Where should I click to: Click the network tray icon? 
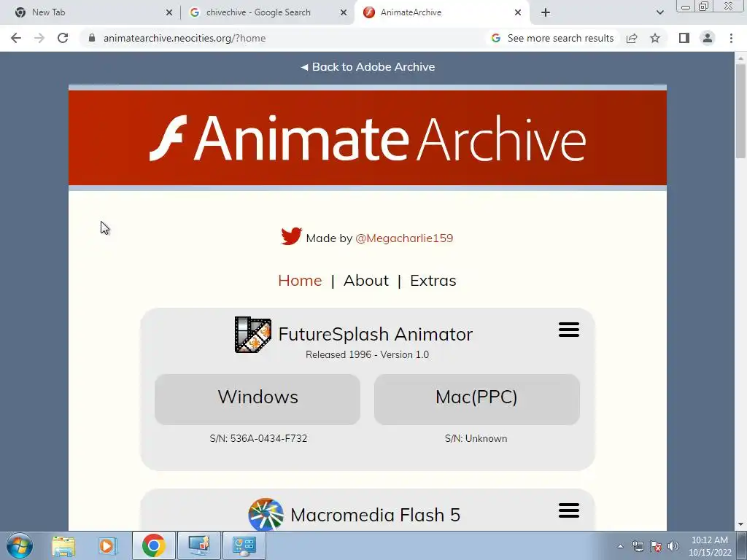(638, 546)
